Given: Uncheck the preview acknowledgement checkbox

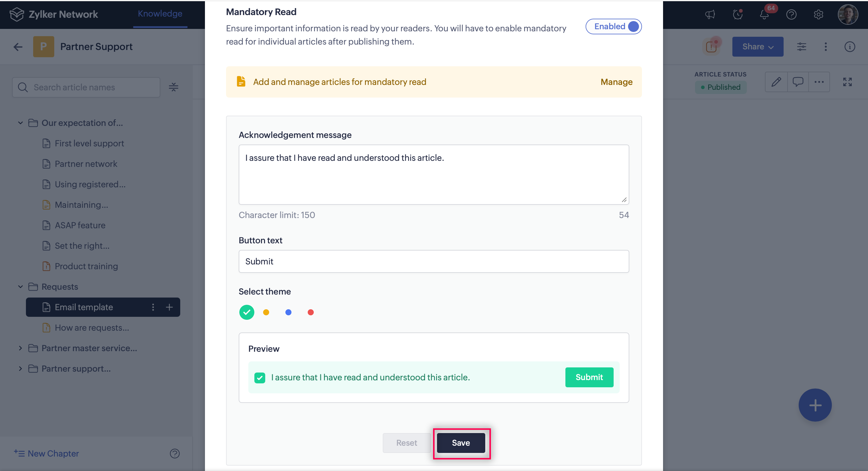Looking at the screenshot, I should pyautogui.click(x=259, y=377).
